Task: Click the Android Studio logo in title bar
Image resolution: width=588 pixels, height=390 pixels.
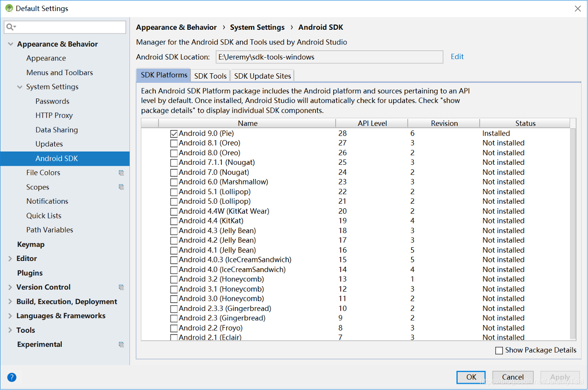Action: pos(9,8)
